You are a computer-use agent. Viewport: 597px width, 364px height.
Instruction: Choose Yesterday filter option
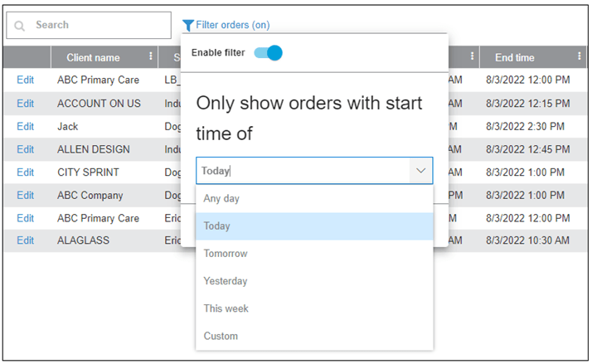[x=226, y=281]
